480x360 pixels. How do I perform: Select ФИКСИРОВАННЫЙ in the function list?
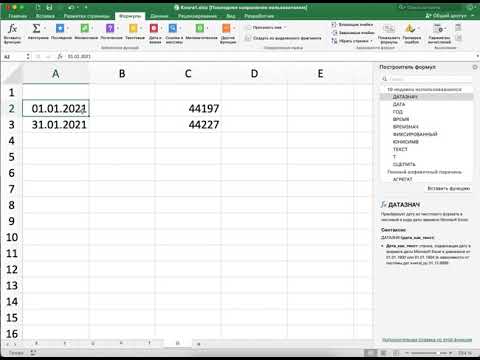427,134
